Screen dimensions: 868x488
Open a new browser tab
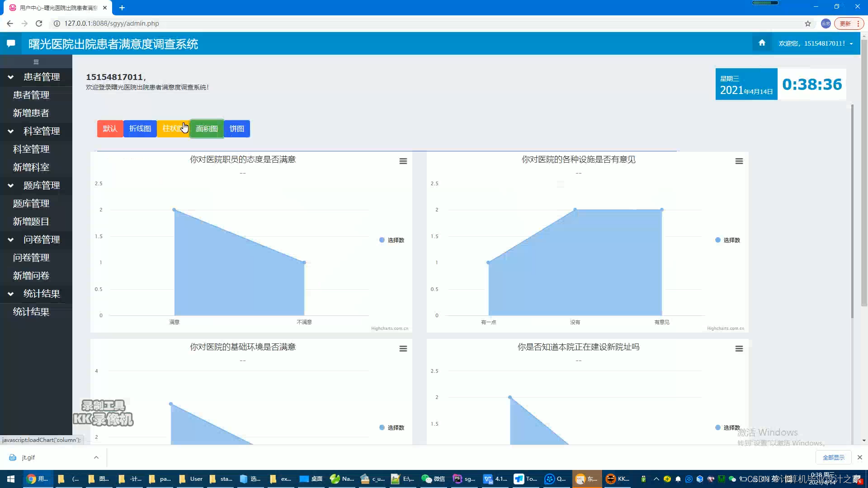click(122, 8)
